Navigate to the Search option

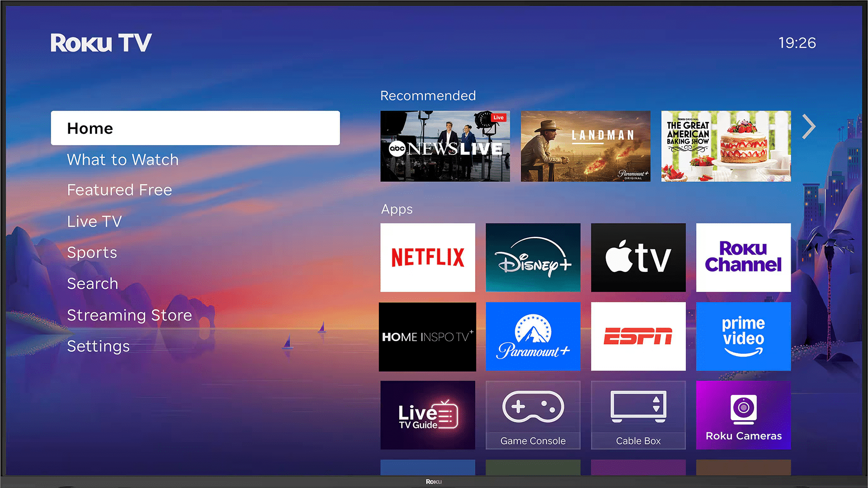(93, 284)
